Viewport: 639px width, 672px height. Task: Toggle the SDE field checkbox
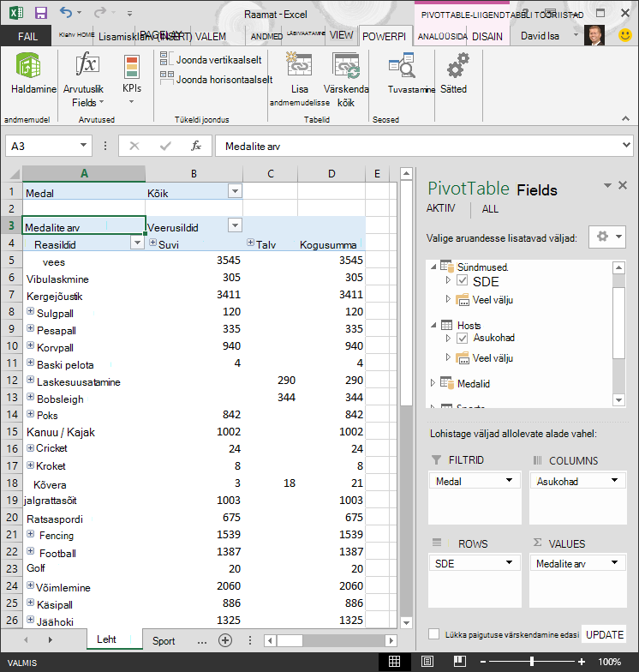coord(463,280)
